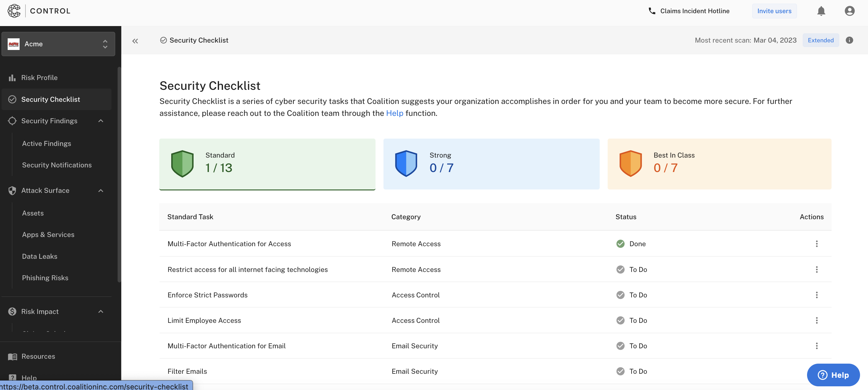
Task: Open Risk Profile in sidebar
Action: pyautogui.click(x=39, y=78)
